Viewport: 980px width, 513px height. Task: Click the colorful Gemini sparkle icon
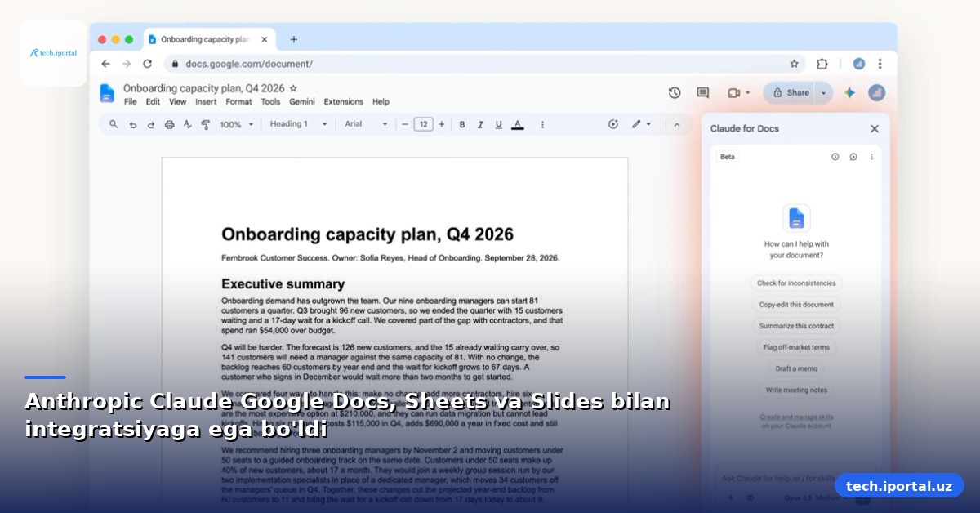(849, 93)
